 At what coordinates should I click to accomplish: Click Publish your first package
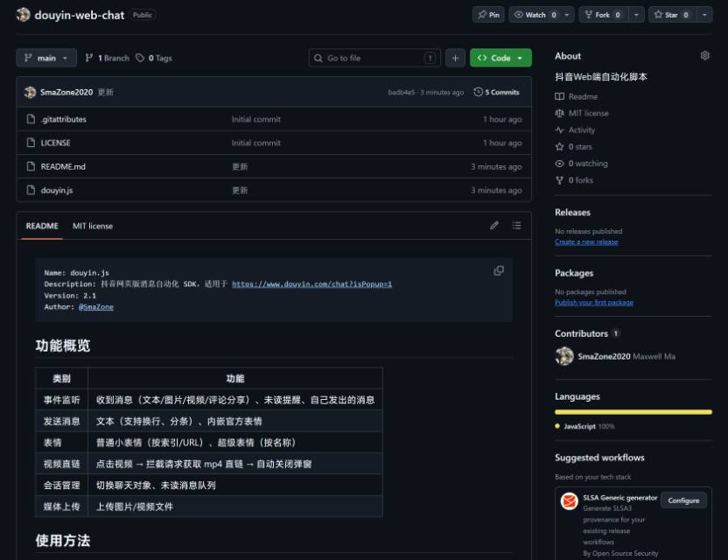594,303
